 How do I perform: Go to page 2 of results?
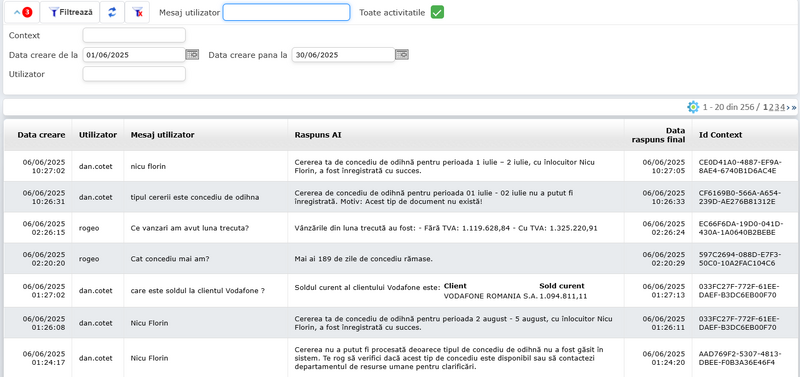coord(771,107)
